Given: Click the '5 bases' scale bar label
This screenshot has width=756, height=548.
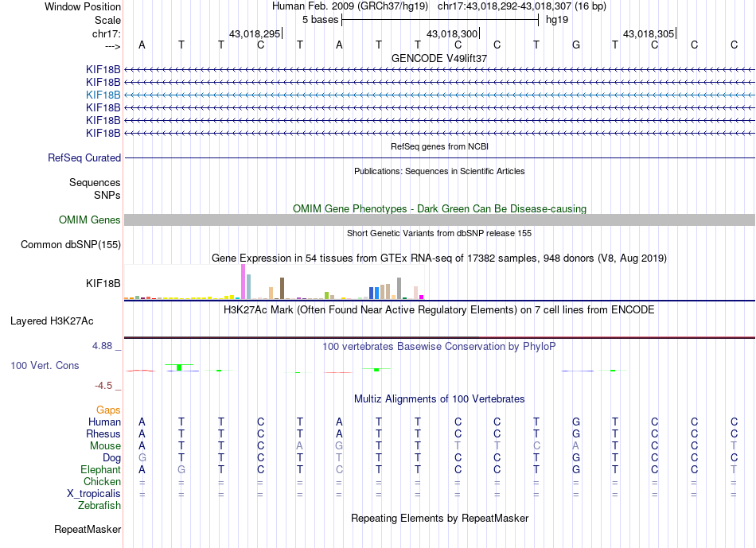Looking at the screenshot, I should coord(321,20).
